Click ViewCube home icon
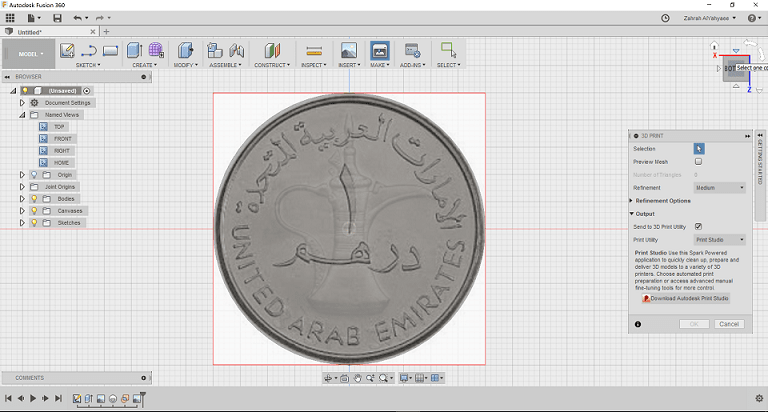 coord(714,45)
